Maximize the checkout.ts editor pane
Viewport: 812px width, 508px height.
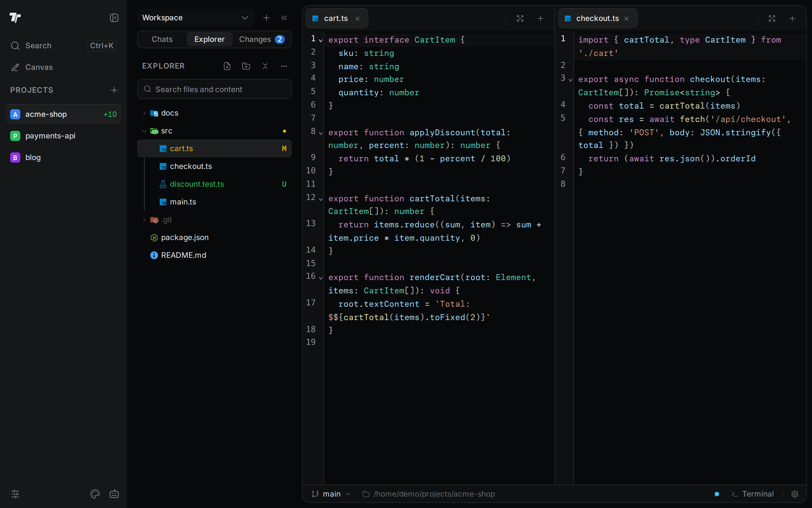click(x=772, y=18)
